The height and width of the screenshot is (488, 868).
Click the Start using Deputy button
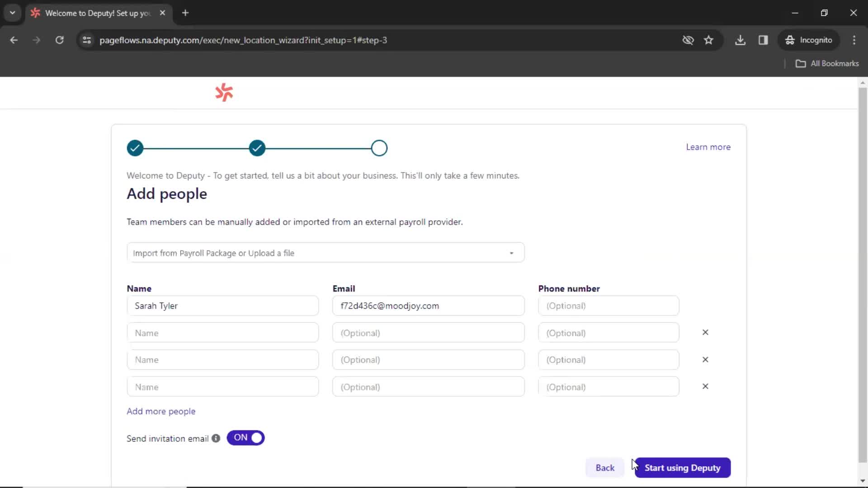[683, 468]
